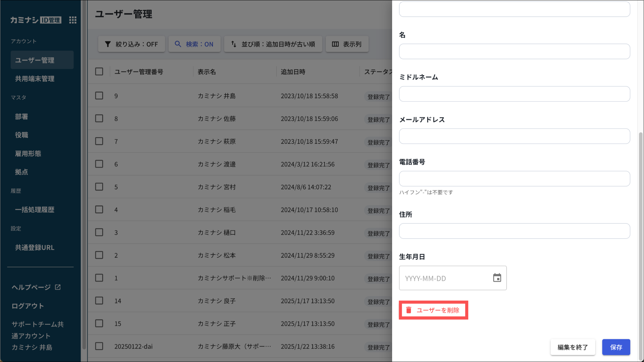The width and height of the screenshot is (644, 362).
Task: Click the columns icon on 表示列
Action: click(335, 44)
